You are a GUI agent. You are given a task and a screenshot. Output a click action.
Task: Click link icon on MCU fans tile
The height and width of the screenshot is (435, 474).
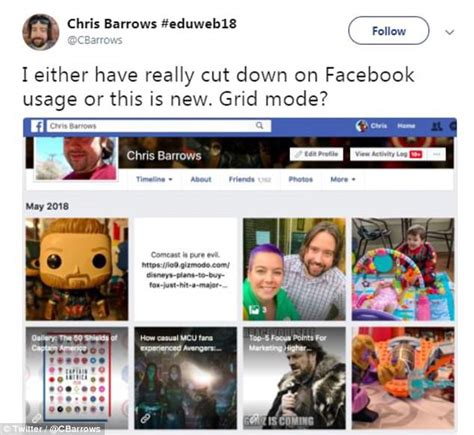[x=146, y=418]
